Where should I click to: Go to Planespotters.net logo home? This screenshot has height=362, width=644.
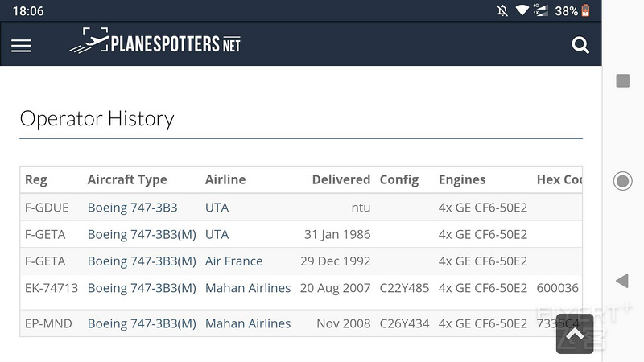(155, 42)
